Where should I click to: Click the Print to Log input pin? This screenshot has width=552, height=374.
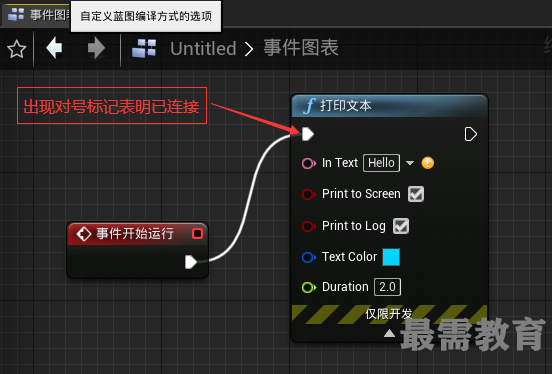click(x=309, y=226)
